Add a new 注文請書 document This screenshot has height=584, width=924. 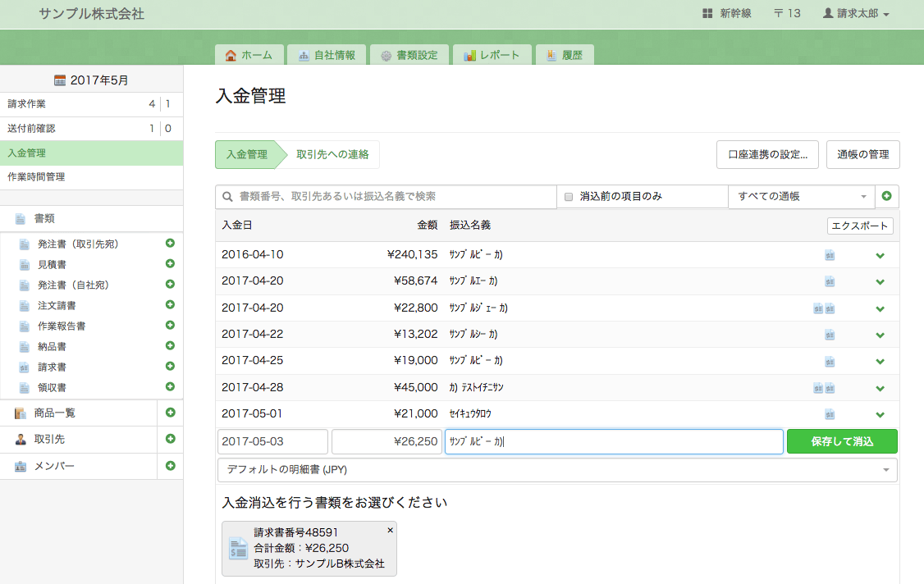pyautogui.click(x=170, y=304)
